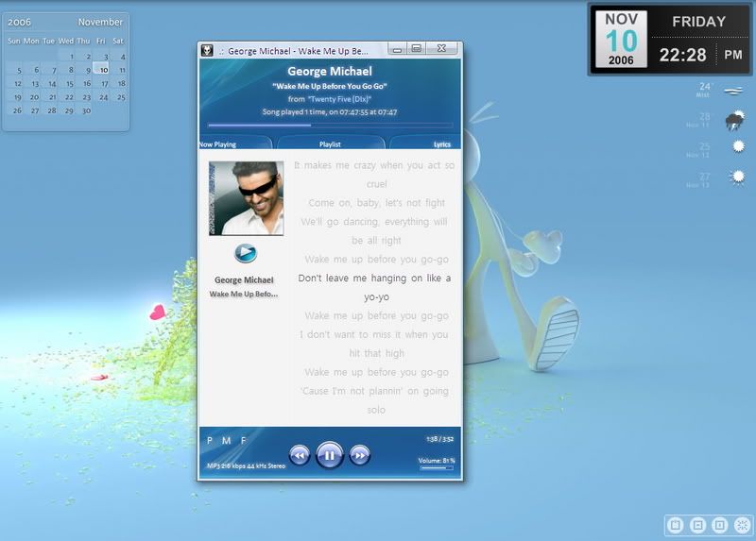Screen dimensions: 756x541
Task: Click the Fri column header in calendar
Action: click(x=101, y=41)
